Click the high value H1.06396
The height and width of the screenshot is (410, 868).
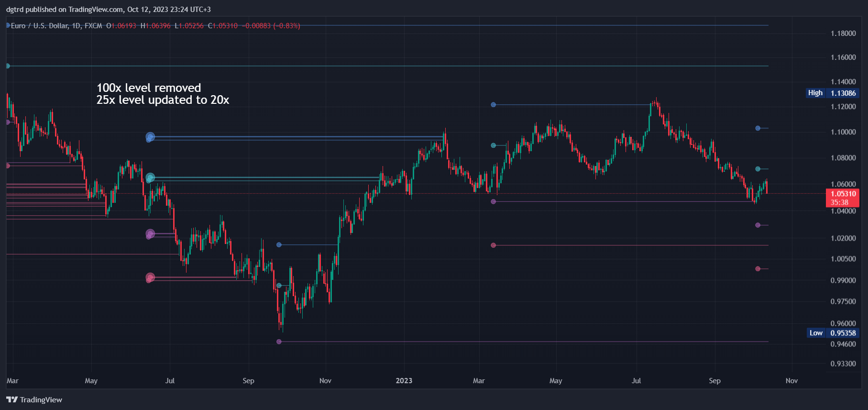pyautogui.click(x=155, y=26)
